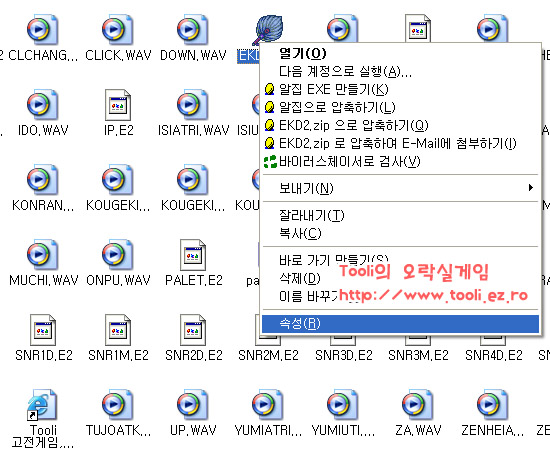This screenshot has width=550, height=454.
Task: Click the Tooli 고전게임 internet shortcut icon
Action: pyautogui.click(x=42, y=405)
